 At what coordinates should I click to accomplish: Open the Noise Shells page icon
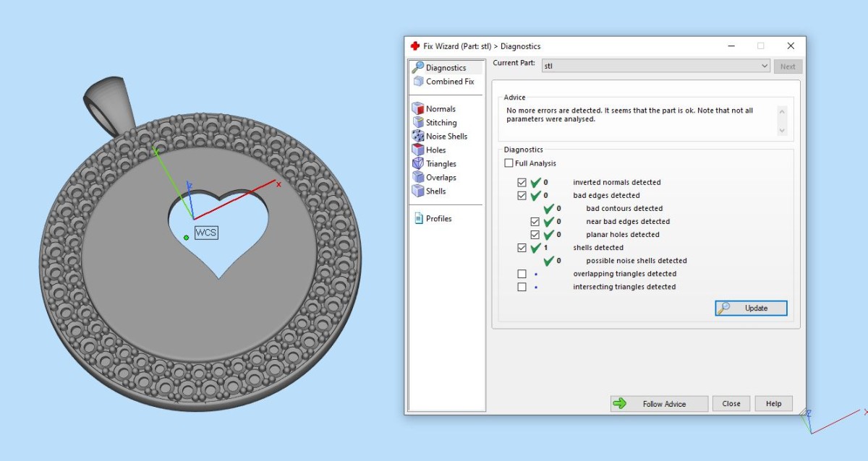(417, 137)
